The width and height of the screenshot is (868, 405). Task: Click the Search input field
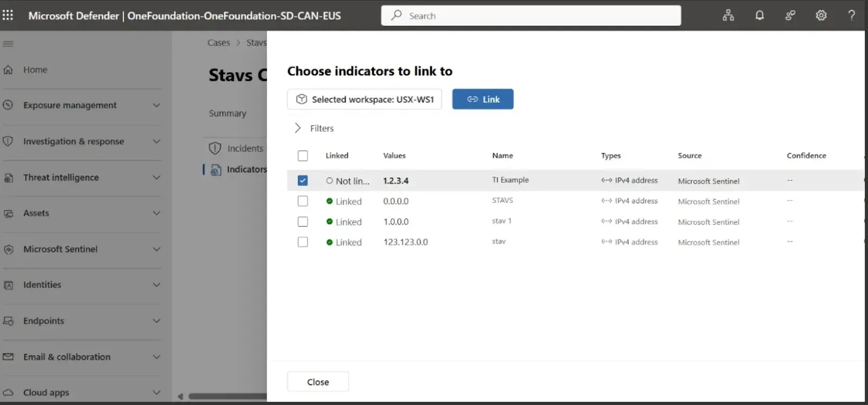(x=531, y=16)
